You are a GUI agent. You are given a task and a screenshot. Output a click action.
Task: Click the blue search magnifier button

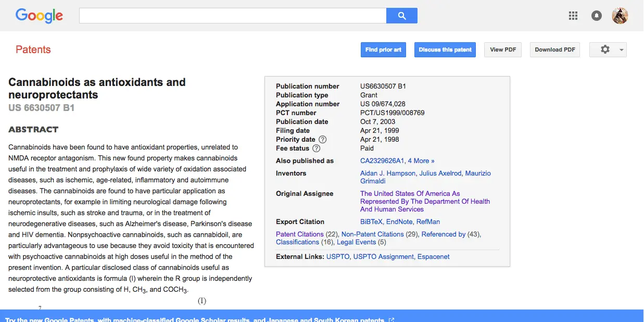point(401,16)
